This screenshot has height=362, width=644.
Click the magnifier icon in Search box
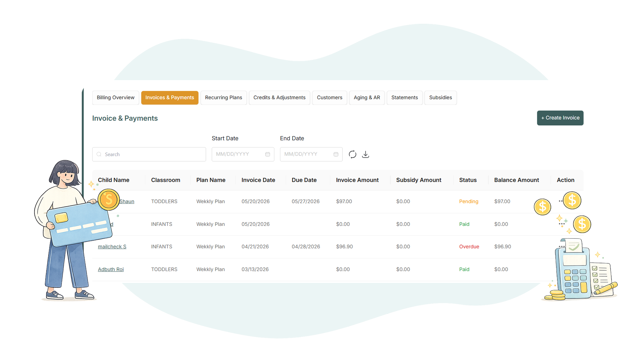pyautogui.click(x=99, y=154)
